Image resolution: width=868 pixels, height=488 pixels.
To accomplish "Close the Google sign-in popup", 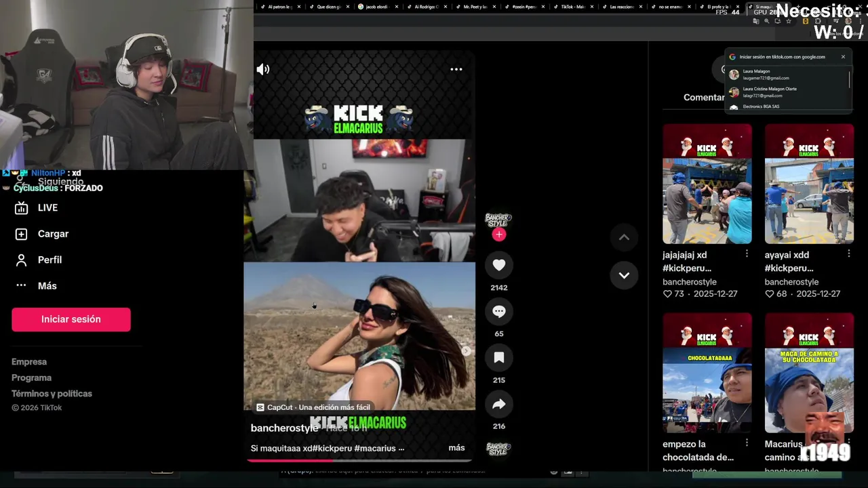I will 843,57.
